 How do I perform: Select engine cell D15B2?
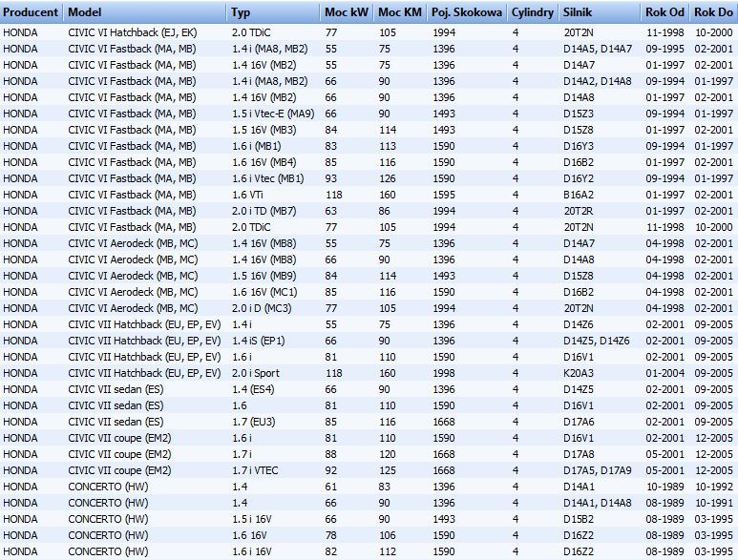click(x=579, y=519)
